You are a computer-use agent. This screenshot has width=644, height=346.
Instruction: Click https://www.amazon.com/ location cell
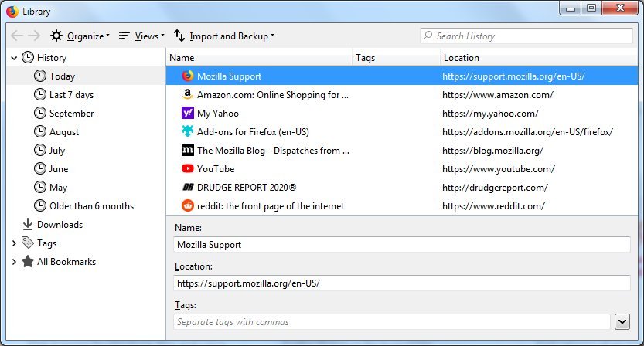click(x=498, y=95)
